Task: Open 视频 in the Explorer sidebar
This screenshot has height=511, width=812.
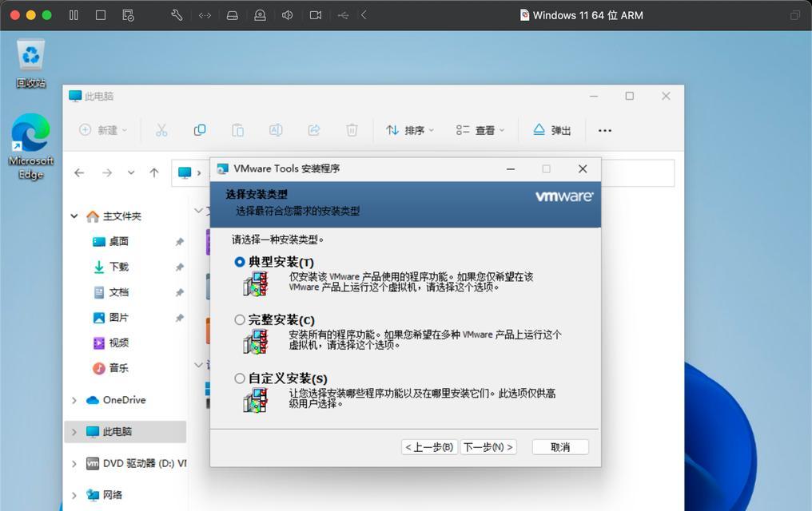Action: click(111, 343)
